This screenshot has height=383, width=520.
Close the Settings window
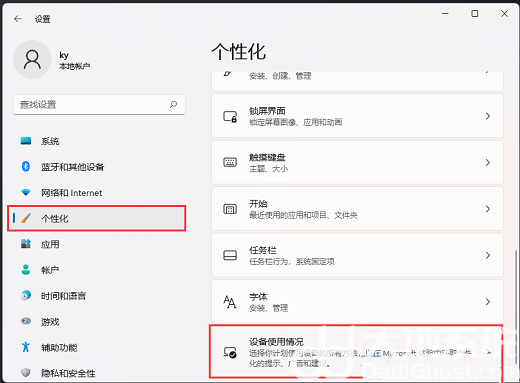pyautogui.click(x=504, y=14)
